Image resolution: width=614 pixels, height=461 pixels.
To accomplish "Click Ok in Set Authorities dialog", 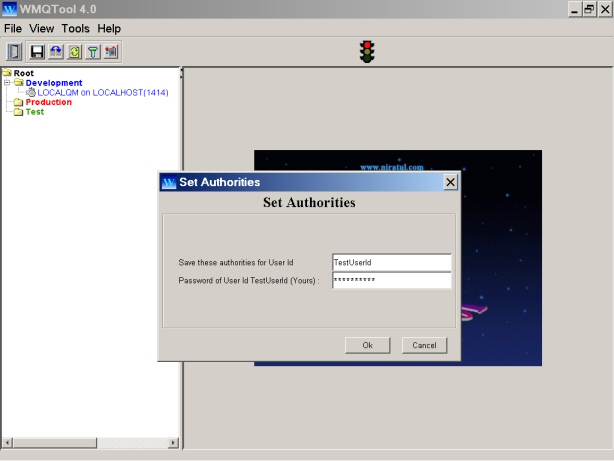I will [367, 345].
